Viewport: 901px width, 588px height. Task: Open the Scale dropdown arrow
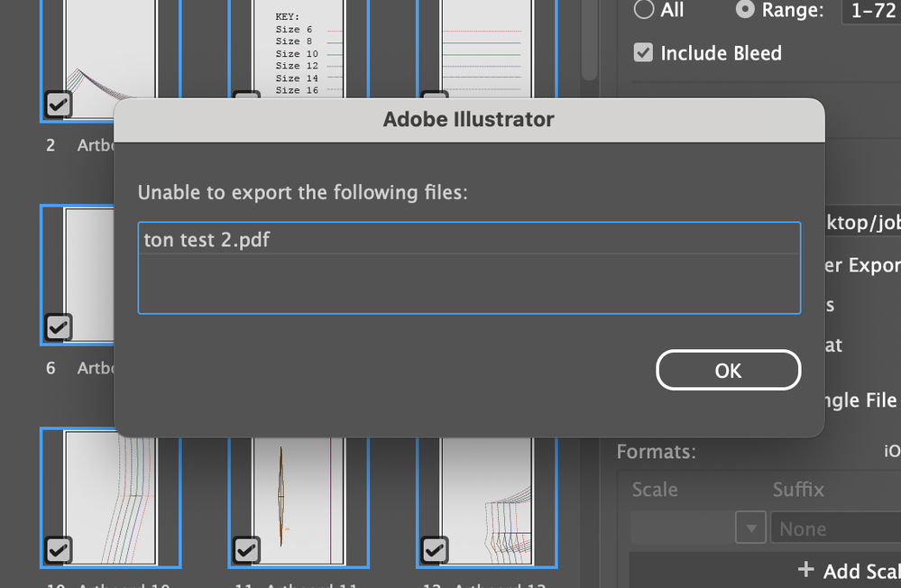tap(750, 528)
